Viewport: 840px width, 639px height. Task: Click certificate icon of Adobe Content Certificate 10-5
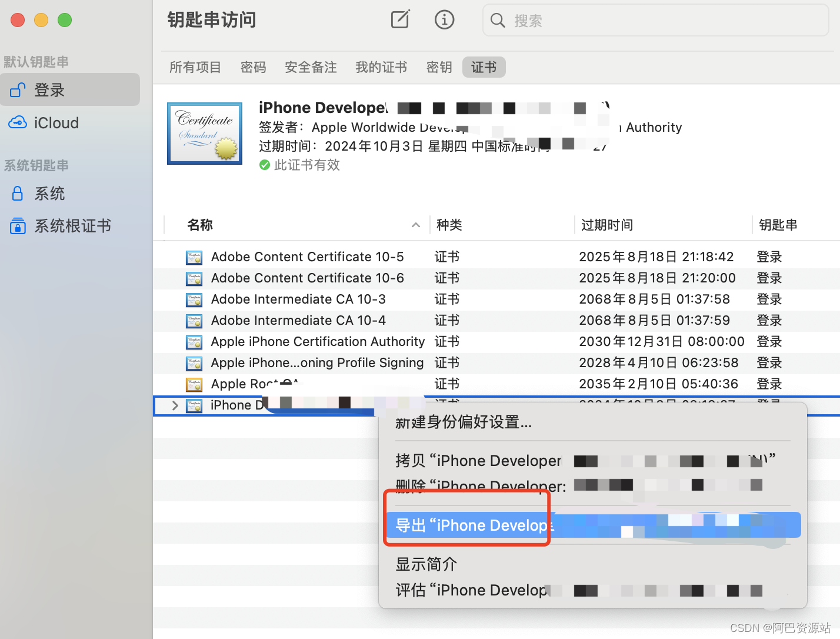(x=194, y=257)
